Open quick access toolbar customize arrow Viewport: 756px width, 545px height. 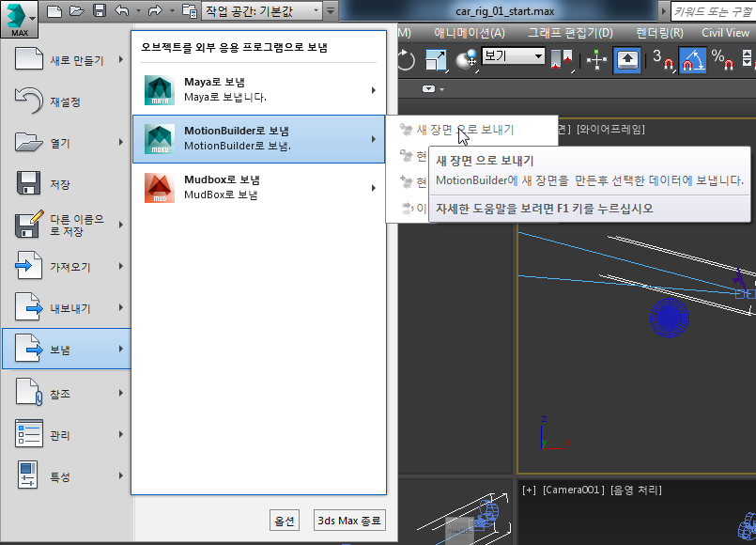pos(331,10)
